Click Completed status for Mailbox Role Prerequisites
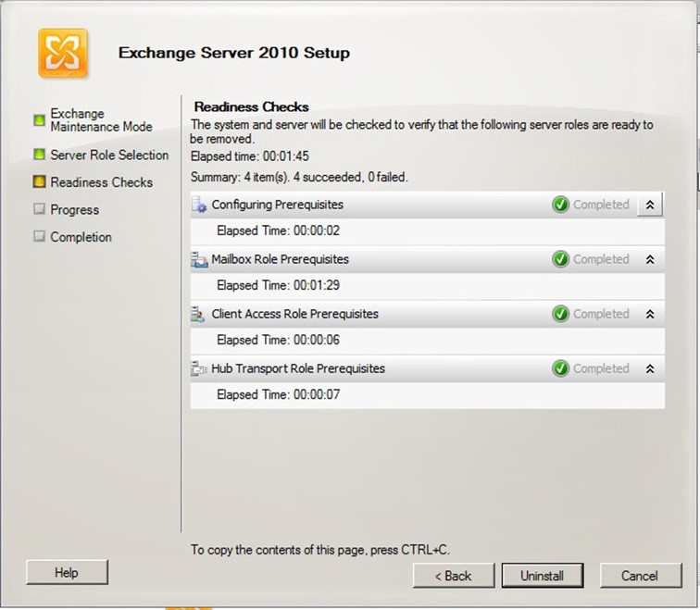 [x=601, y=259]
